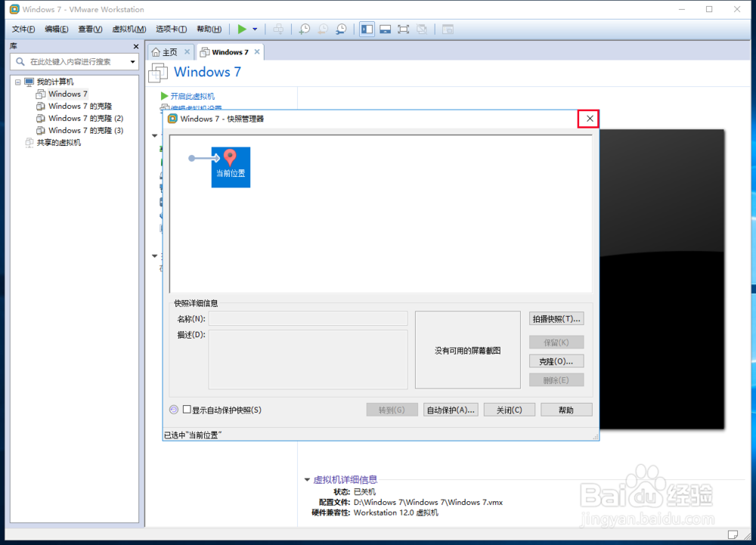Click the full screen mode icon

click(x=404, y=29)
